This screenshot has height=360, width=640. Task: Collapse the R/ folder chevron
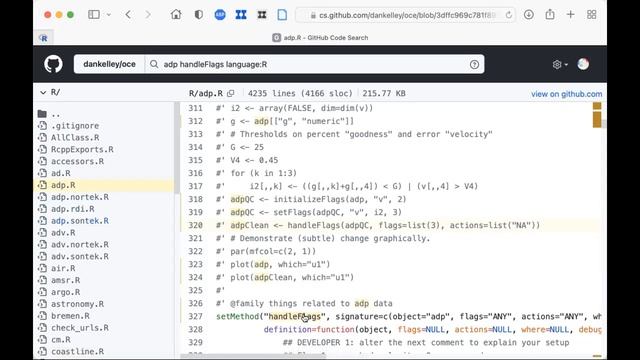tap(43, 93)
